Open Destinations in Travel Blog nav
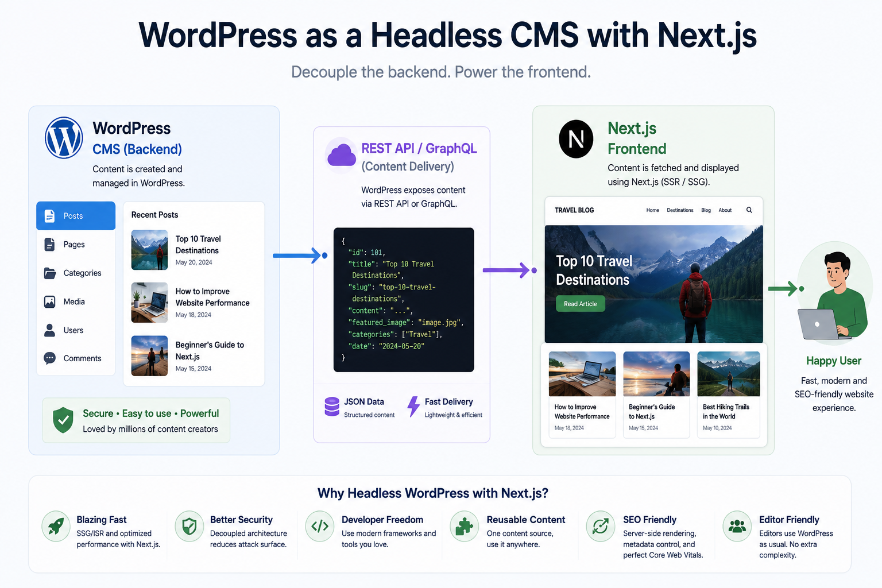The height and width of the screenshot is (588, 882). (680, 210)
